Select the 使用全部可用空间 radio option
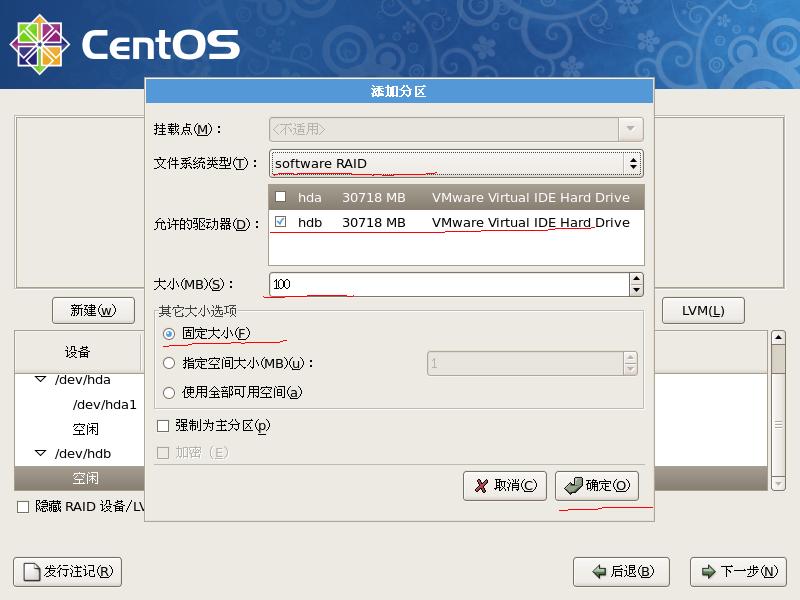The width and height of the screenshot is (800, 600). point(169,392)
